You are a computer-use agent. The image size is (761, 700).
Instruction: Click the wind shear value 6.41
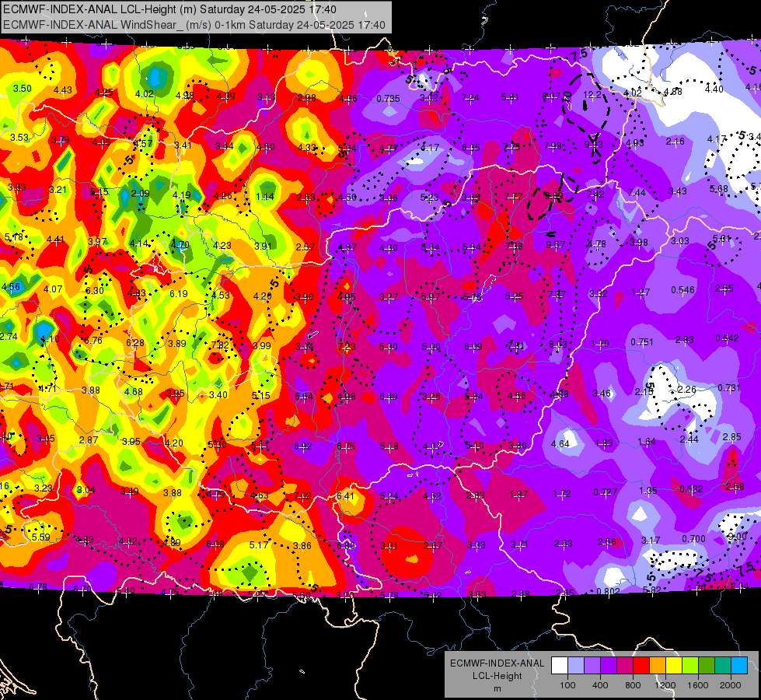(345, 495)
